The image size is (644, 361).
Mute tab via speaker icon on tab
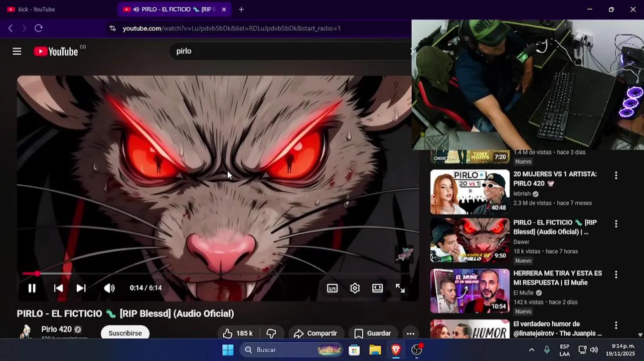point(136,9)
